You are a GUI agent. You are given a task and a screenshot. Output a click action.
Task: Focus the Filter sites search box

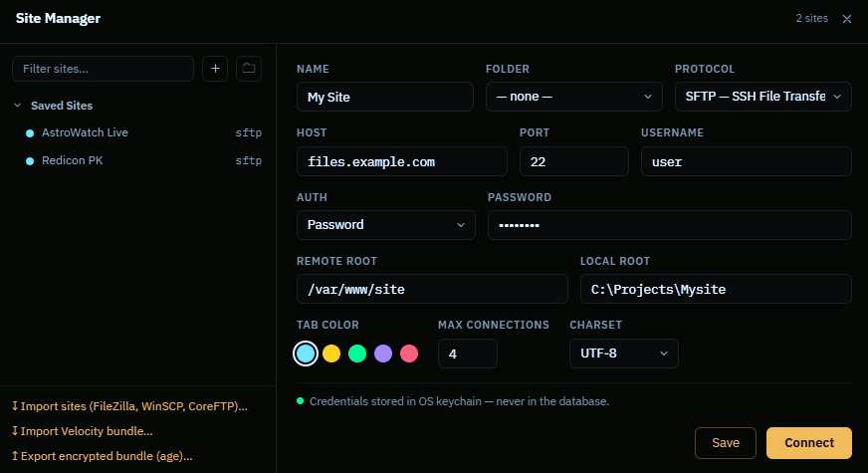(103, 69)
